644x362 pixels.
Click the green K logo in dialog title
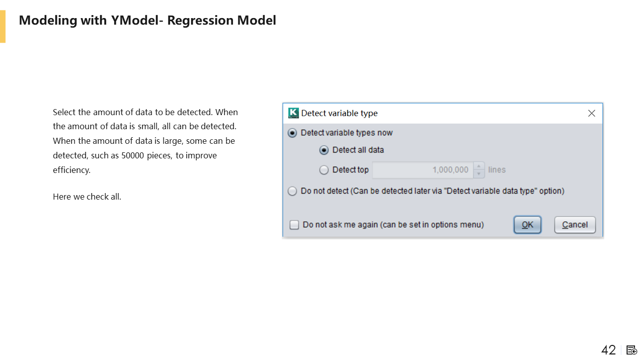(x=293, y=113)
